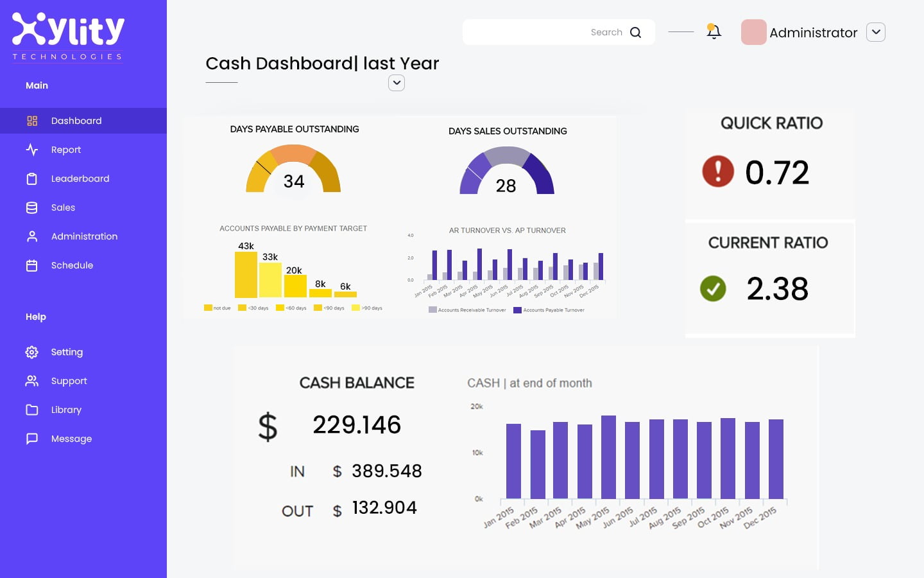
Task: Click the 33k bar in payables chart
Action: (270, 280)
